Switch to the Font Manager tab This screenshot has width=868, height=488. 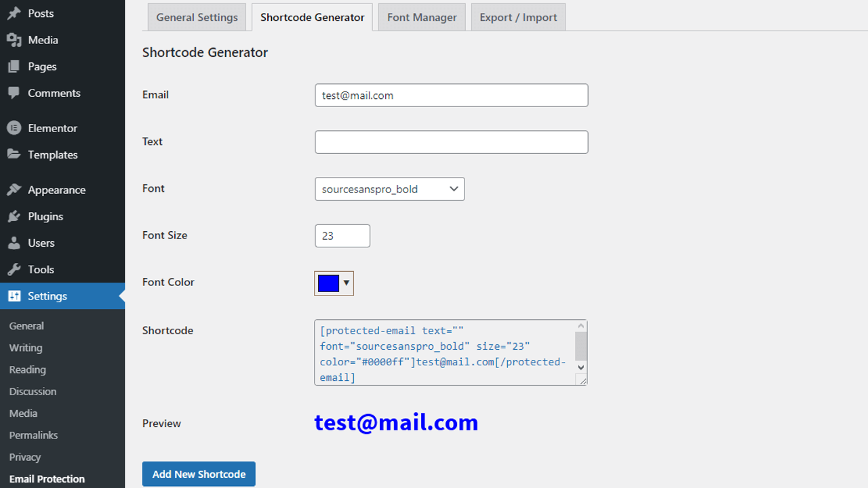pyautogui.click(x=421, y=17)
